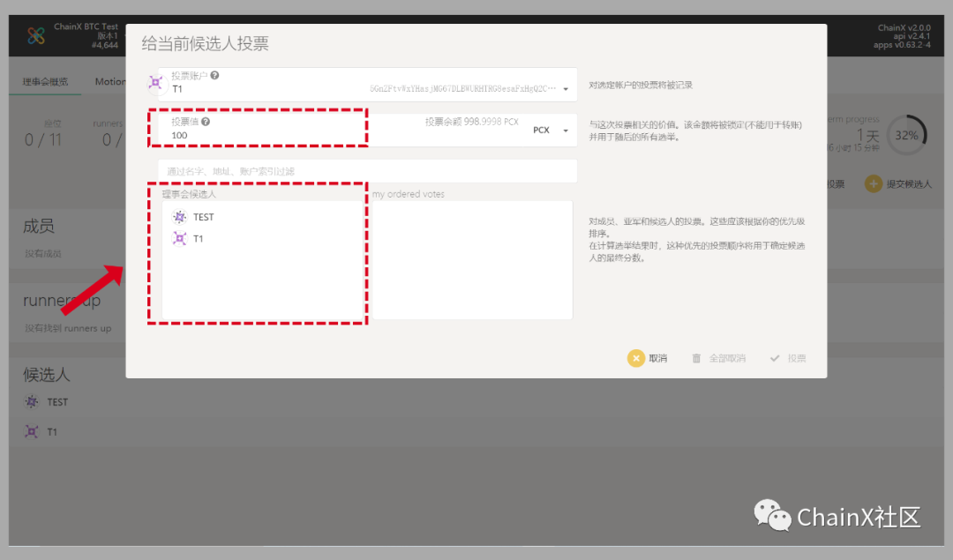The height and width of the screenshot is (560, 953).
Task: Click the ChainX logo icon
Action: (36, 35)
